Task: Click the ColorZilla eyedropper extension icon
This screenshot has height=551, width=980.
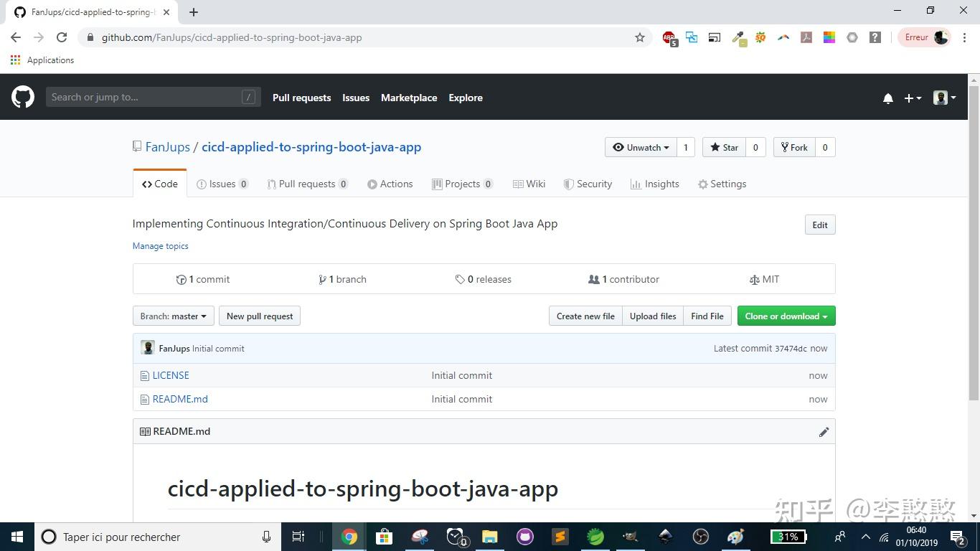Action: pyautogui.click(x=738, y=37)
